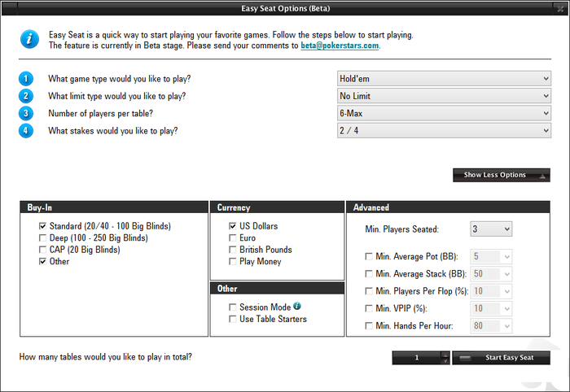This screenshot has width=570, height=392.
Task: Toggle the Standard buy-in checkbox
Action: [42, 226]
